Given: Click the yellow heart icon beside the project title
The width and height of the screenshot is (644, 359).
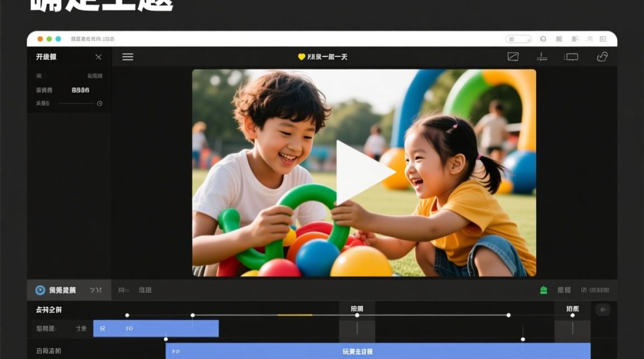Looking at the screenshot, I should [x=301, y=57].
